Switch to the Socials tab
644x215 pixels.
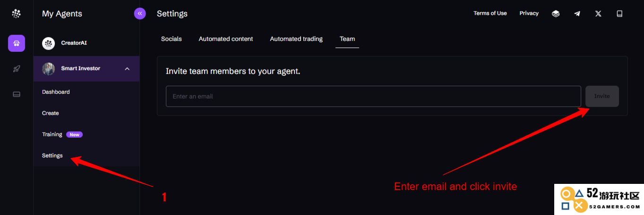tap(171, 39)
